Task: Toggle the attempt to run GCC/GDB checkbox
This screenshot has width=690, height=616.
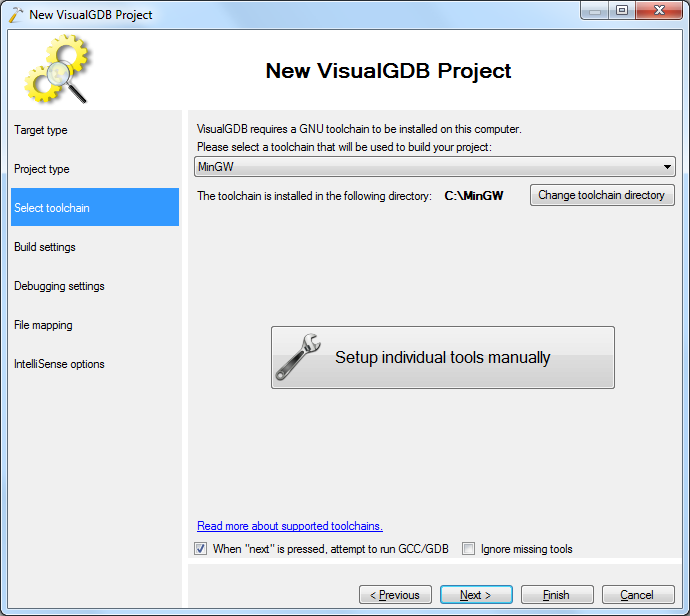Action: tap(201, 549)
